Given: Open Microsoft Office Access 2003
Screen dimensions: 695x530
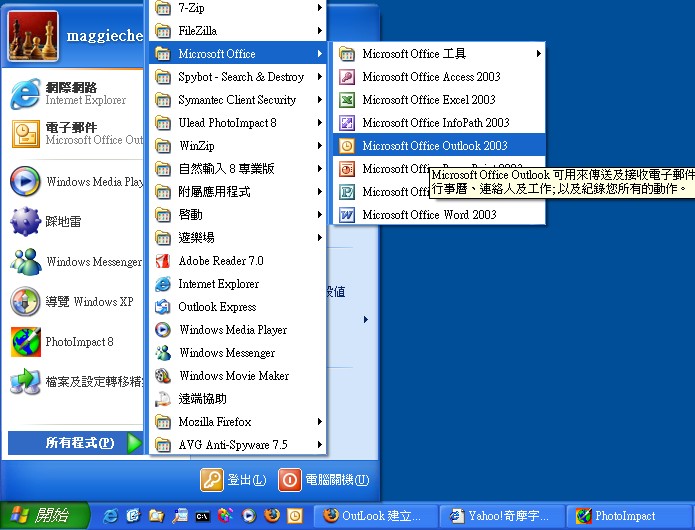Looking at the screenshot, I should click(x=439, y=77).
